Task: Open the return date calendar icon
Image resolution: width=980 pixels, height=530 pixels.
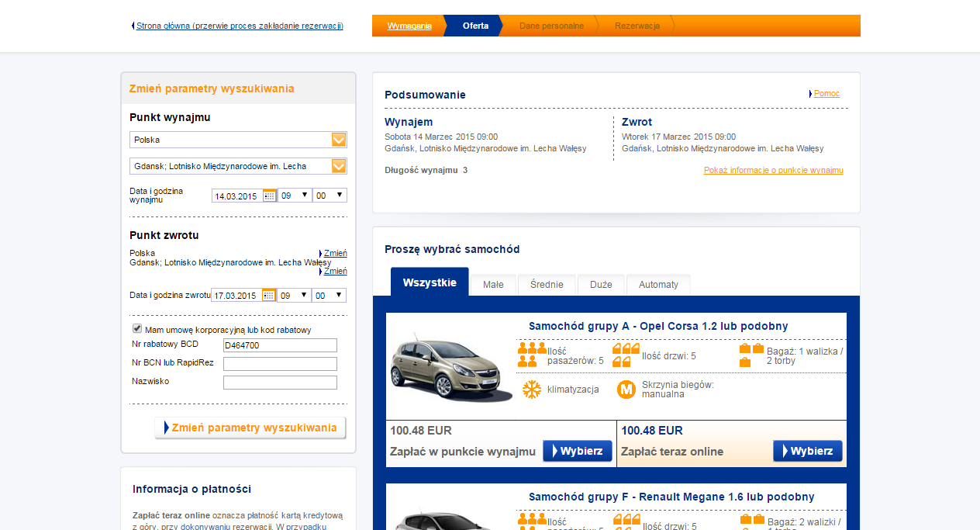Action: pos(269,295)
